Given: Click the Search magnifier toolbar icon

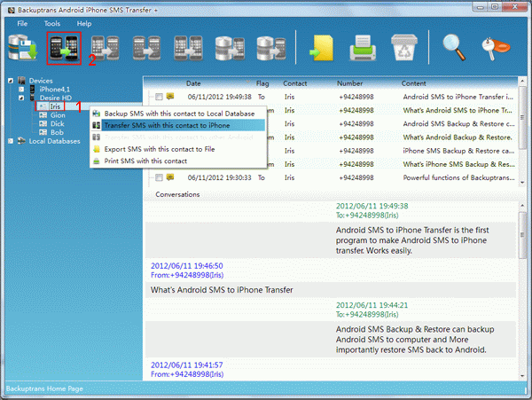Looking at the screenshot, I should click(454, 48).
